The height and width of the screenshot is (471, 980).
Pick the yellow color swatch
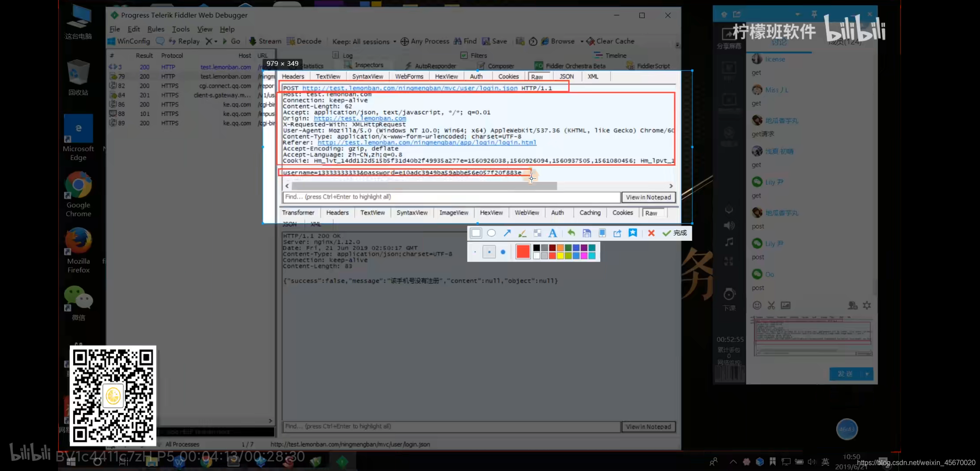click(560, 256)
